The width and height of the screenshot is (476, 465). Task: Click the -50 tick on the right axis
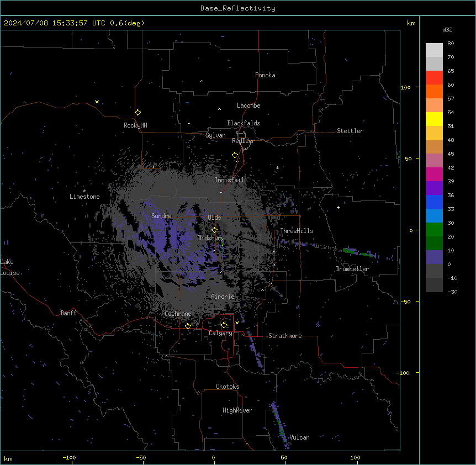405,302
